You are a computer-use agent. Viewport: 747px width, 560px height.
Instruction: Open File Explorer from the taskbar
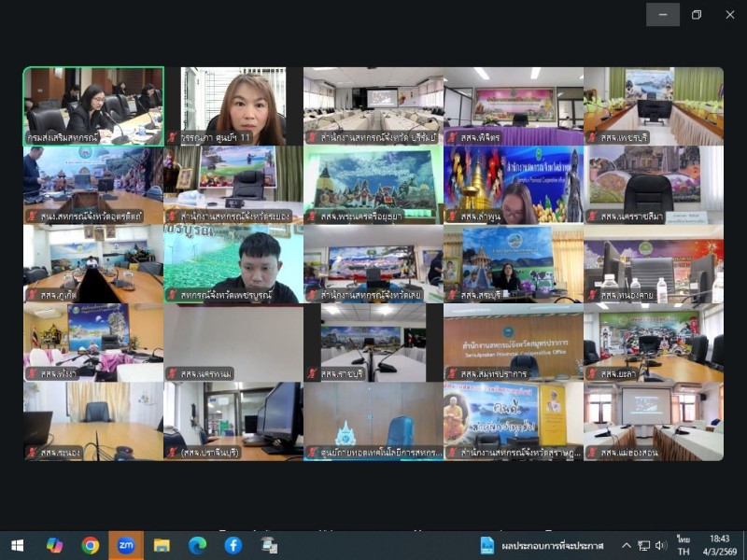pos(162,545)
